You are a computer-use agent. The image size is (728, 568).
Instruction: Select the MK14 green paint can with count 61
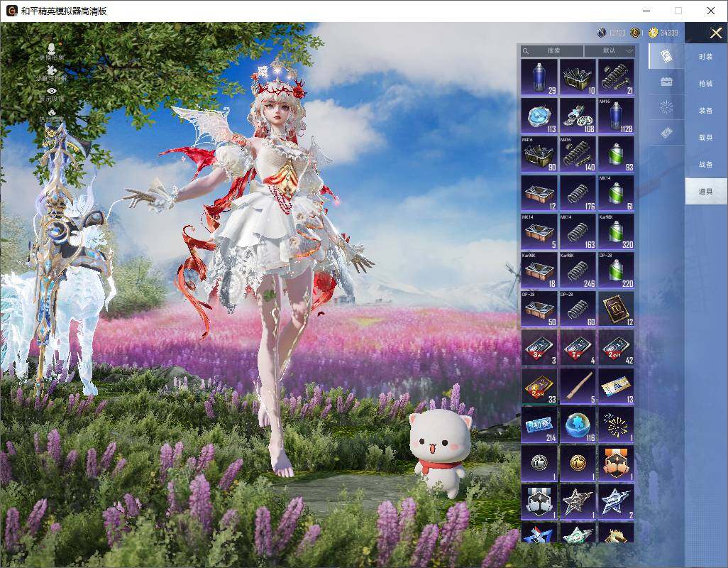pos(616,193)
